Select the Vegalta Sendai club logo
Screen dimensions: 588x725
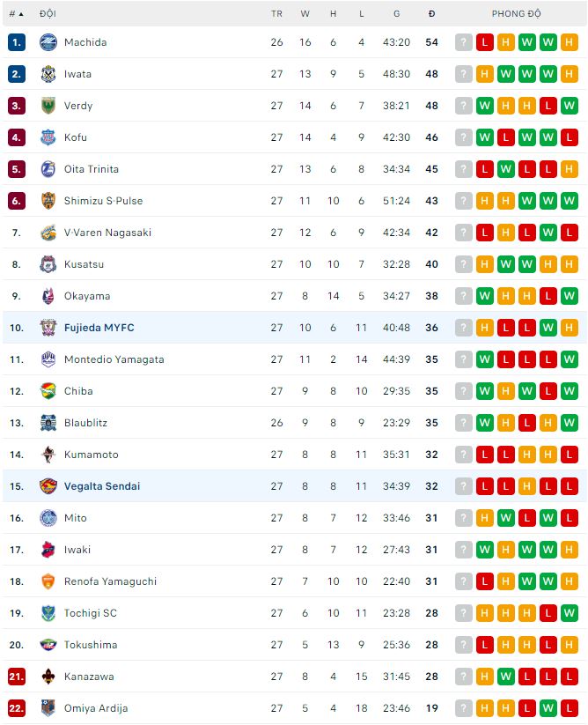[48, 486]
